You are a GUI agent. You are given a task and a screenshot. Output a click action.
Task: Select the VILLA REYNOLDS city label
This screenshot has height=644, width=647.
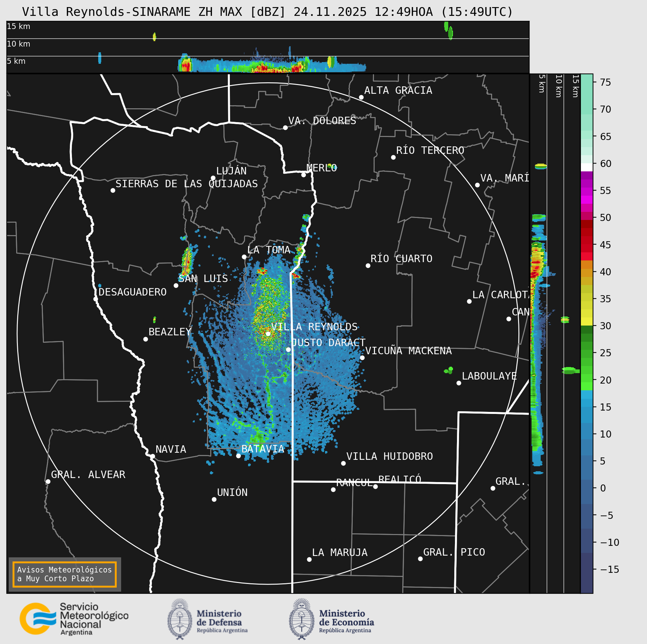point(314,327)
